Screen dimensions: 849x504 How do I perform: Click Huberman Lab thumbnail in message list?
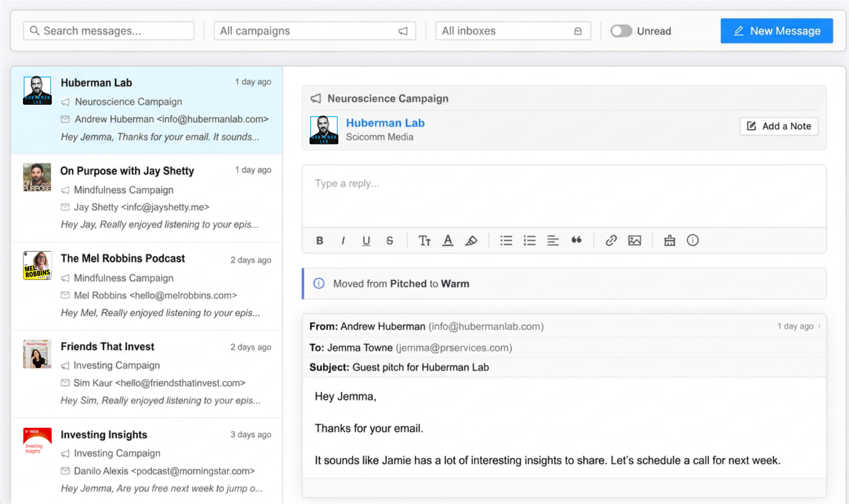tap(37, 91)
